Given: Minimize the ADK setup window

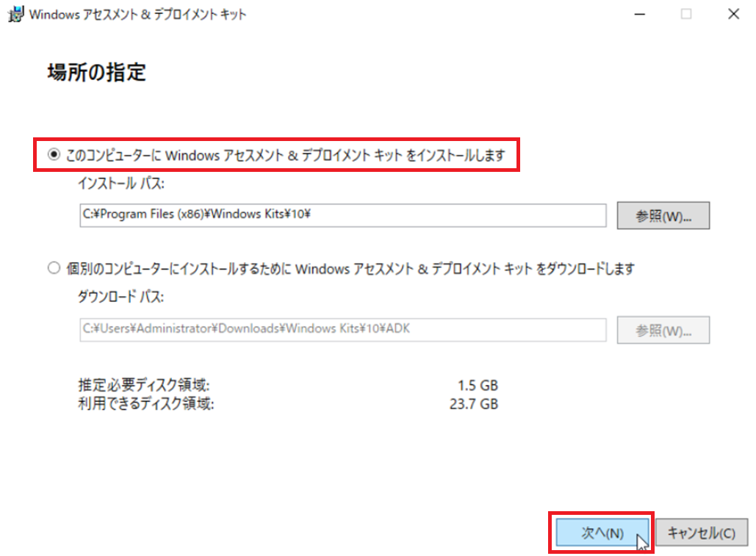Looking at the screenshot, I should tap(640, 14).
